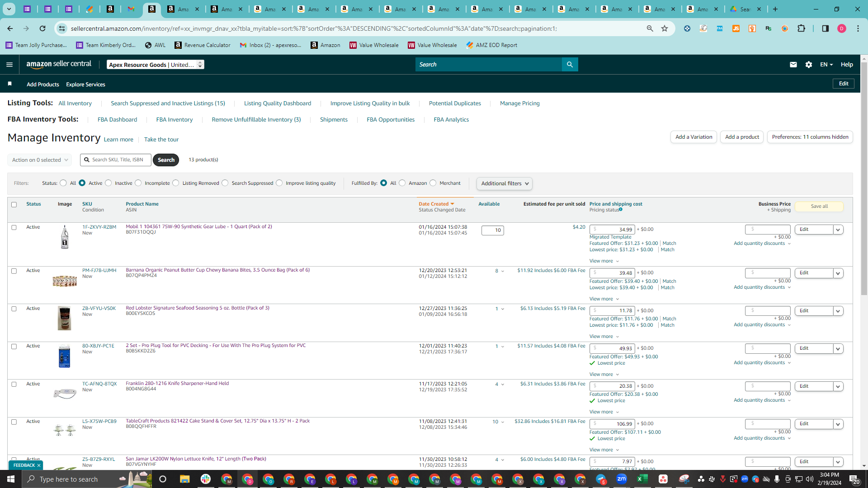The image size is (868, 488).
Task: Click the Search button beside SKU field
Action: tap(166, 160)
